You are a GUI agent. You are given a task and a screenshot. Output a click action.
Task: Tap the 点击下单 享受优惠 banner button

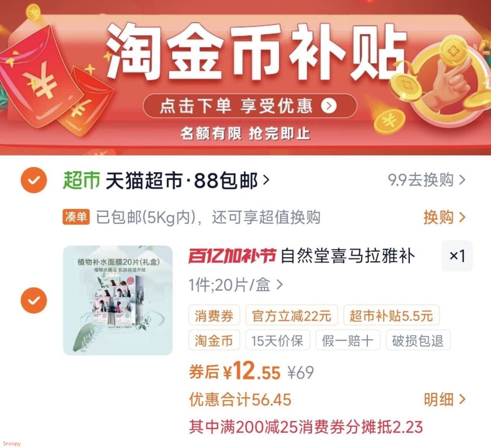(x=250, y=106)
